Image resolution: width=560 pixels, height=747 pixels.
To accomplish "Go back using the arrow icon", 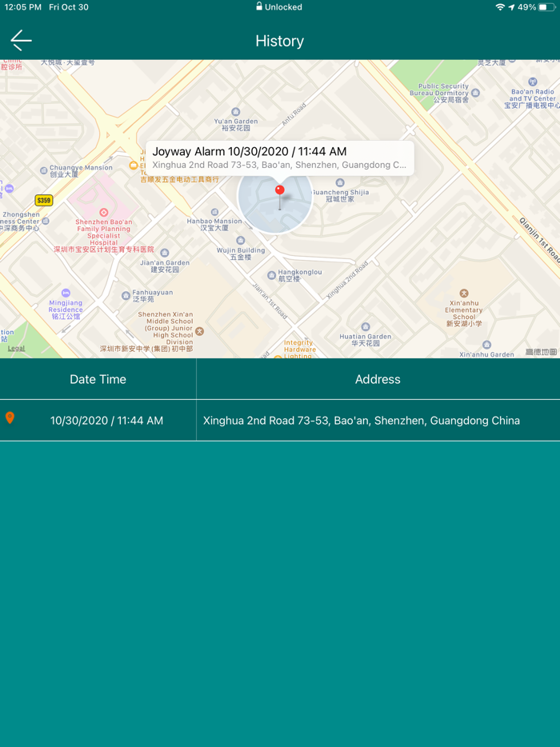I will pyautogui.click(x=21, y=41).
